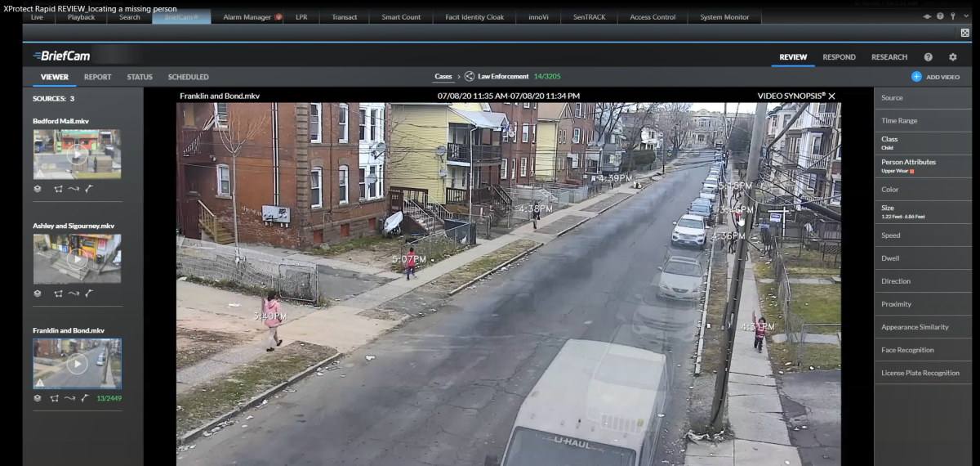The height and width of the screenshot is (466, 980).
Task: Select the Ashley and Sigourney.mkv thumbnail
Action: coord(77,259)
